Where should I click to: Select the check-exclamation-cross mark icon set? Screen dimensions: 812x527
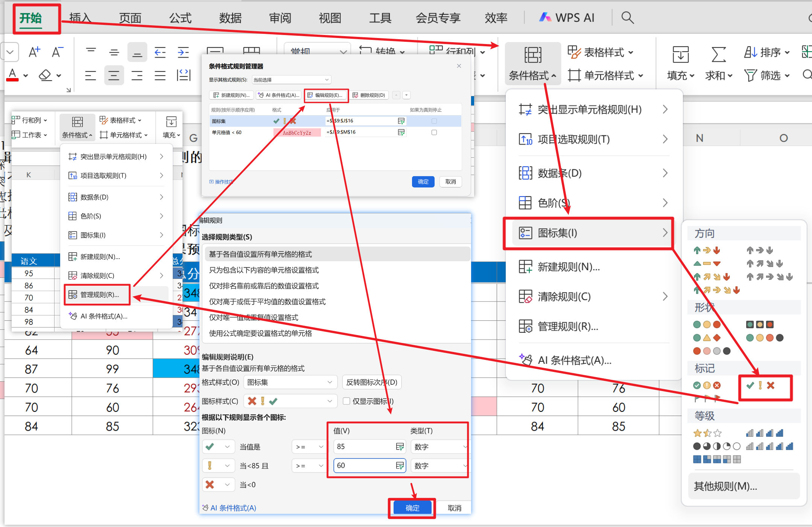point(760,385)
